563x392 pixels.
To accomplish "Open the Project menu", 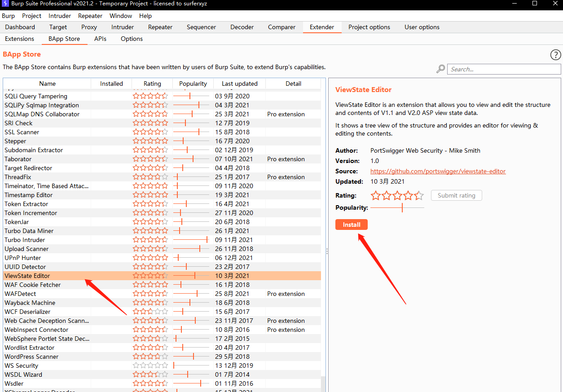I will (32, 16).
